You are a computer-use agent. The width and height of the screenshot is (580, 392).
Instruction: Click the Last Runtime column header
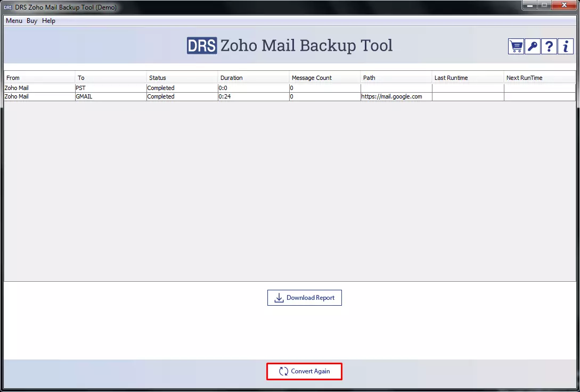coord(468,78)
